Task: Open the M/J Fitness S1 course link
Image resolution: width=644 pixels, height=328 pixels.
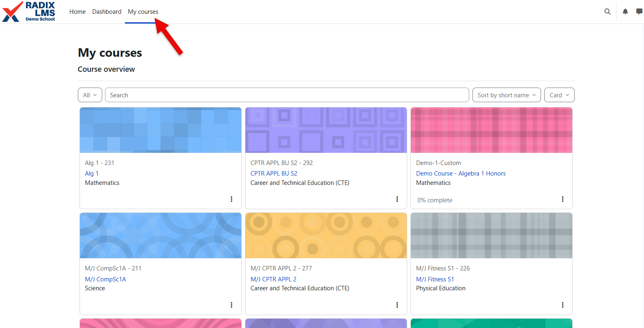Action: point(435,279)
